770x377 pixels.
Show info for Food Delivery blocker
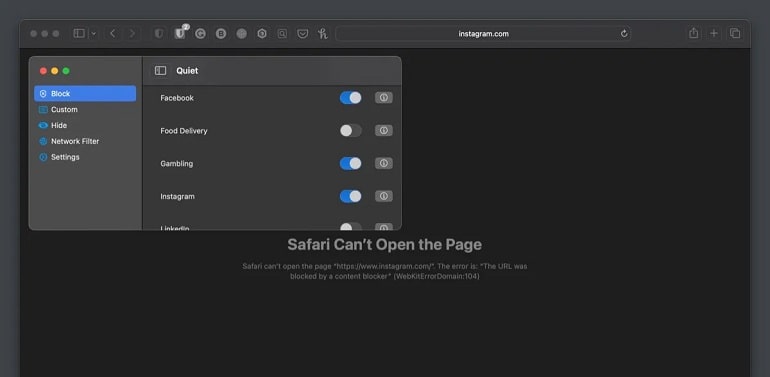click(x=384, y=131)
